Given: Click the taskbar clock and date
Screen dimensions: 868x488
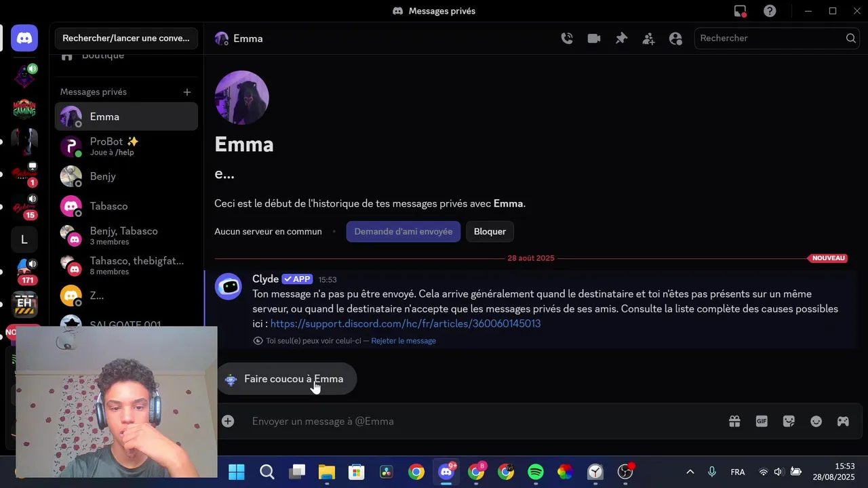Looking at the screenshot, I should [835, 472].
